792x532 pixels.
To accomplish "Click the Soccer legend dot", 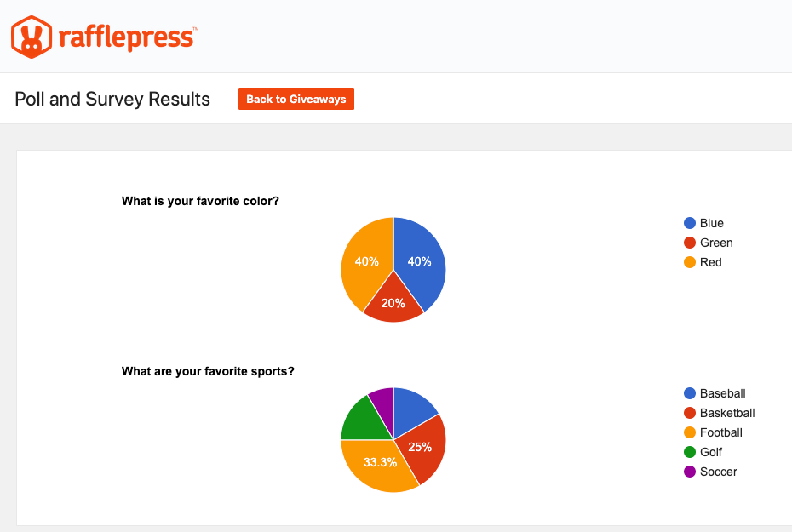I will pyautogui.click(x=690, y=472).
